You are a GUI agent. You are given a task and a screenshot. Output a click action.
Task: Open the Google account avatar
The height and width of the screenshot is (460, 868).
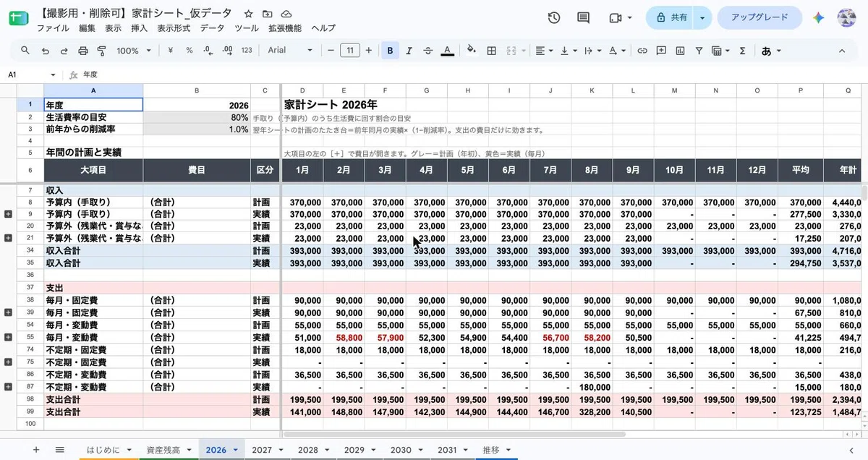pyautogui.click(x=847, y=18)
